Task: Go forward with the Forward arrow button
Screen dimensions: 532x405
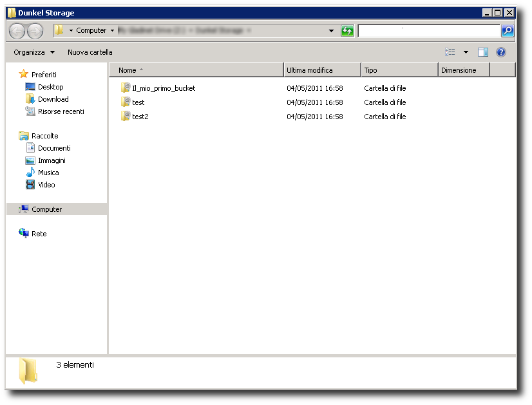Action: (35, 31)
